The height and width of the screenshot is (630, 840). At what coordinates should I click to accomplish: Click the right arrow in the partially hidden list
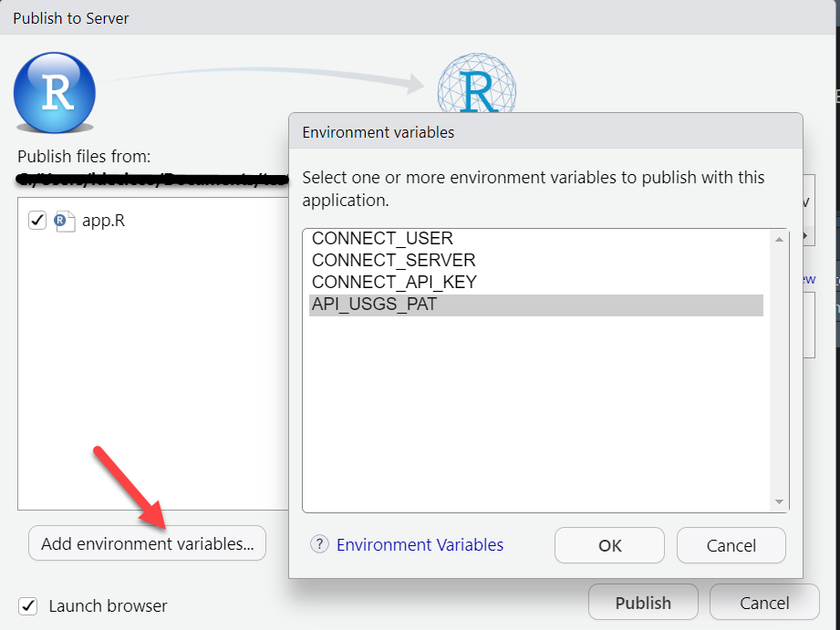(805, 236)
